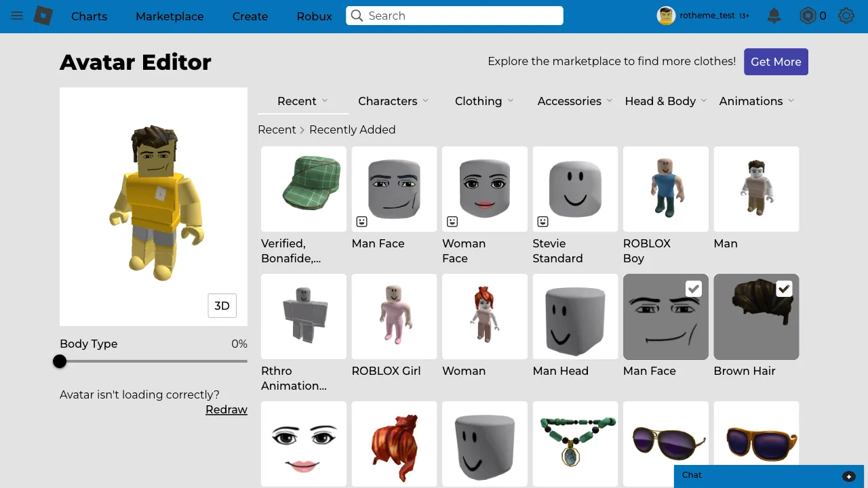Unequip Man Face via its checkmark

click(694, 289)
